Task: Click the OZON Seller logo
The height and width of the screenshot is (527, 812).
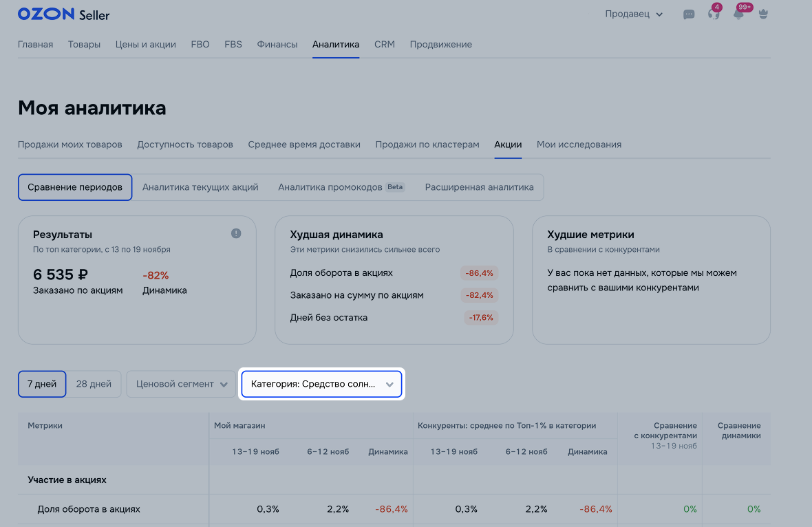Action: click(x=63, y=14)
